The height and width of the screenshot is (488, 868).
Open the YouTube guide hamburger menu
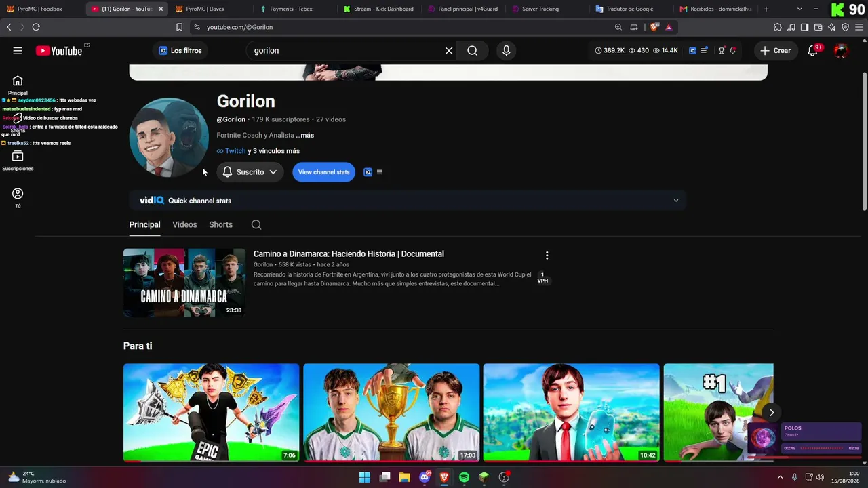pyautogui.click(x=18, y=51)
